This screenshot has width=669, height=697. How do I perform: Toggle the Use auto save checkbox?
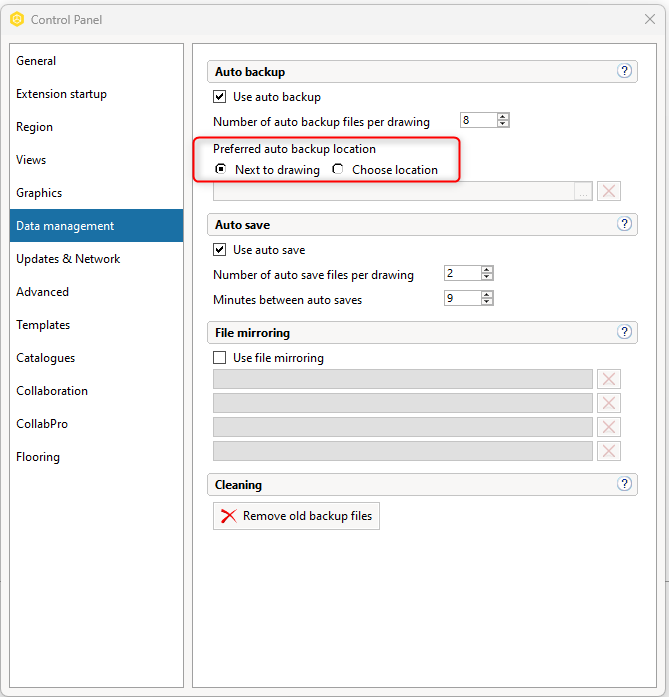[220, 249]
